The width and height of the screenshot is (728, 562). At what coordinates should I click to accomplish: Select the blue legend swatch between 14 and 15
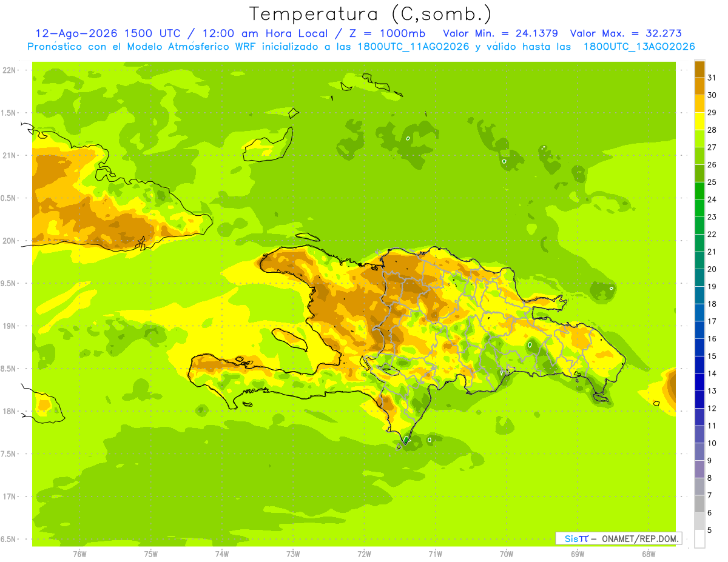699,365
